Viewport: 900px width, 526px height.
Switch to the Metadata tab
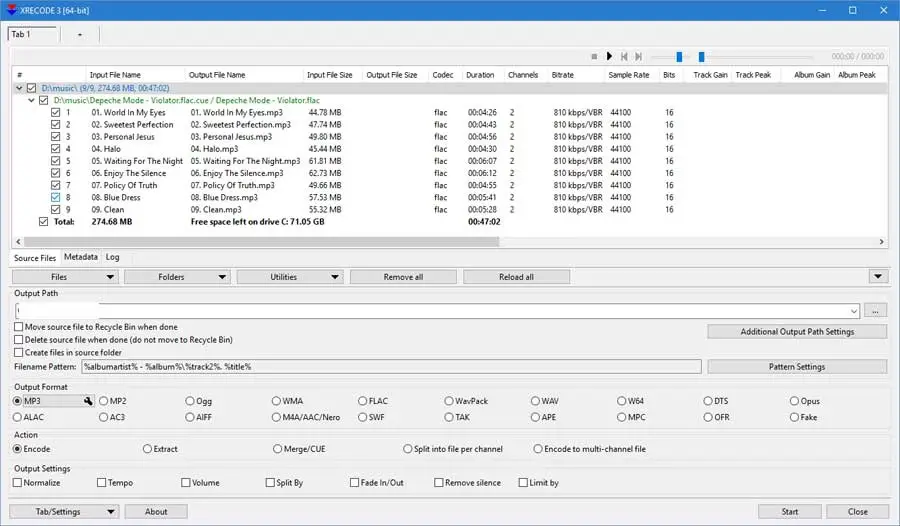[81, 257]
